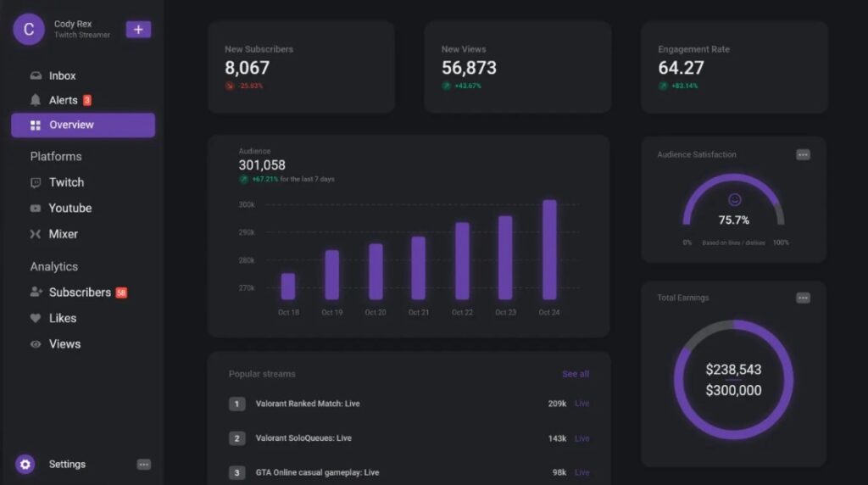Click the purple Settings gear icon
868x485 pixels.
(25, 464)
